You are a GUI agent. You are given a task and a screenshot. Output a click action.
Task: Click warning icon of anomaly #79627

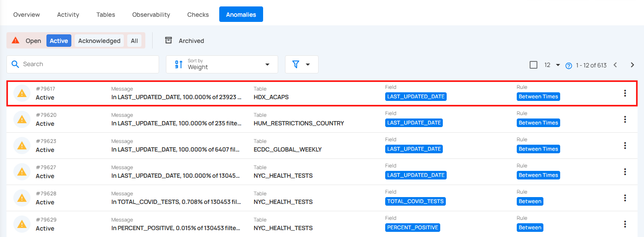coord(22,172)
